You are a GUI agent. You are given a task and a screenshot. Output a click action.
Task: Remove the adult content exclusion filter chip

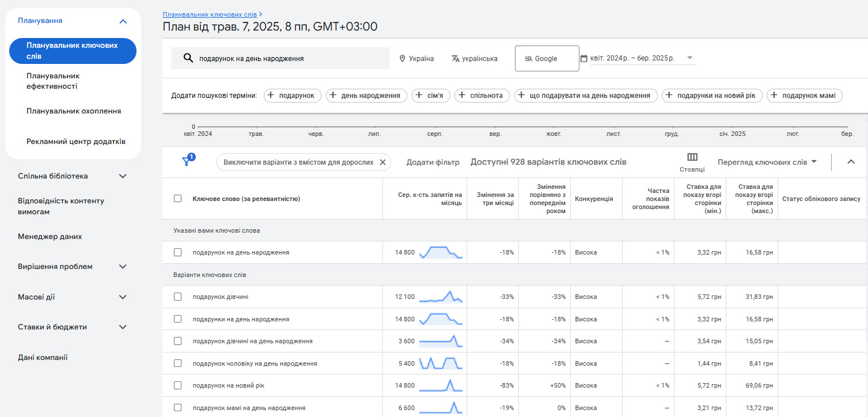pos(382,162)
